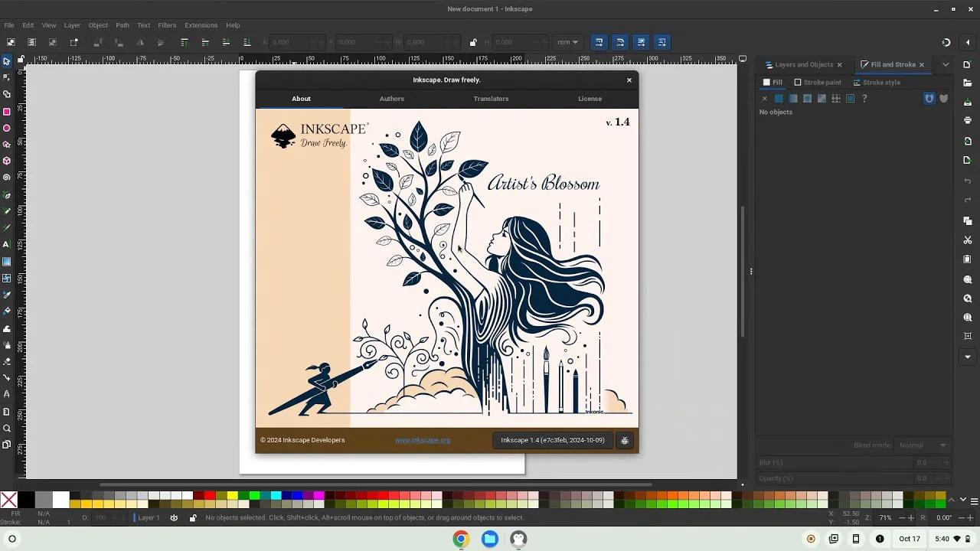Choose the Spiral tool
The width and height of the screenshot is (980, 551).
coord(7,178)
